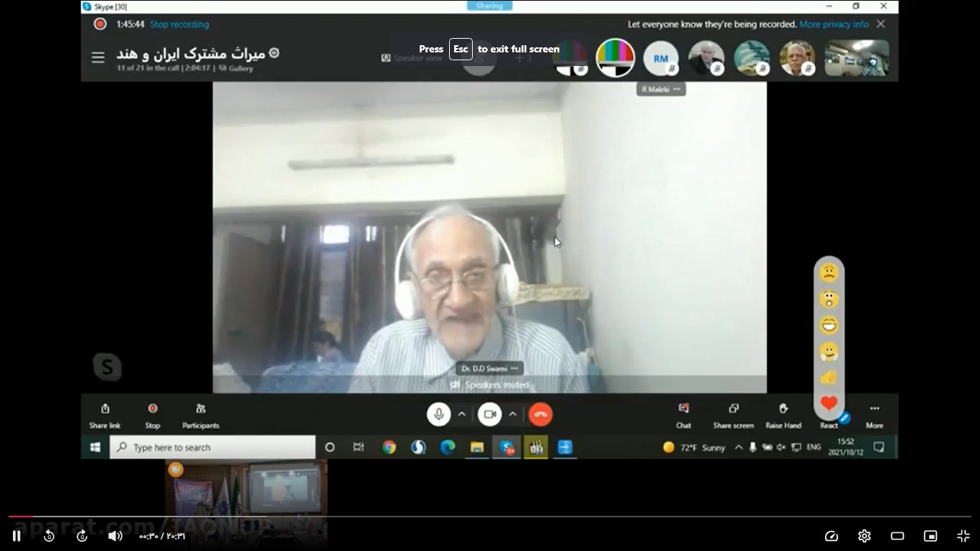Screen dimensions: 980x551
Task: Send thumbs up reaction
Action: coord(829,377)
